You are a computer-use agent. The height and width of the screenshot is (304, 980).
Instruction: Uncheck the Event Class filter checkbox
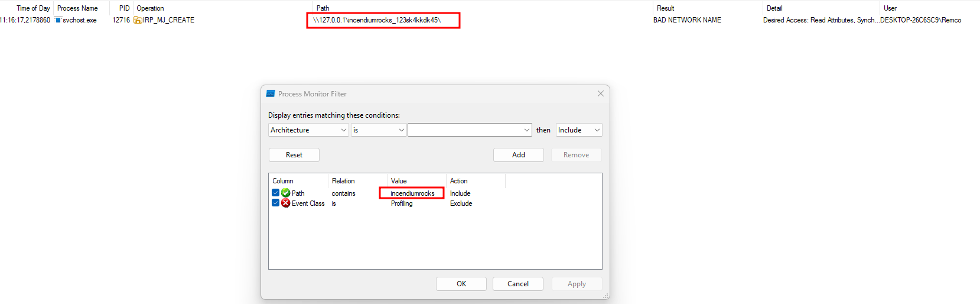pos(276,203)
